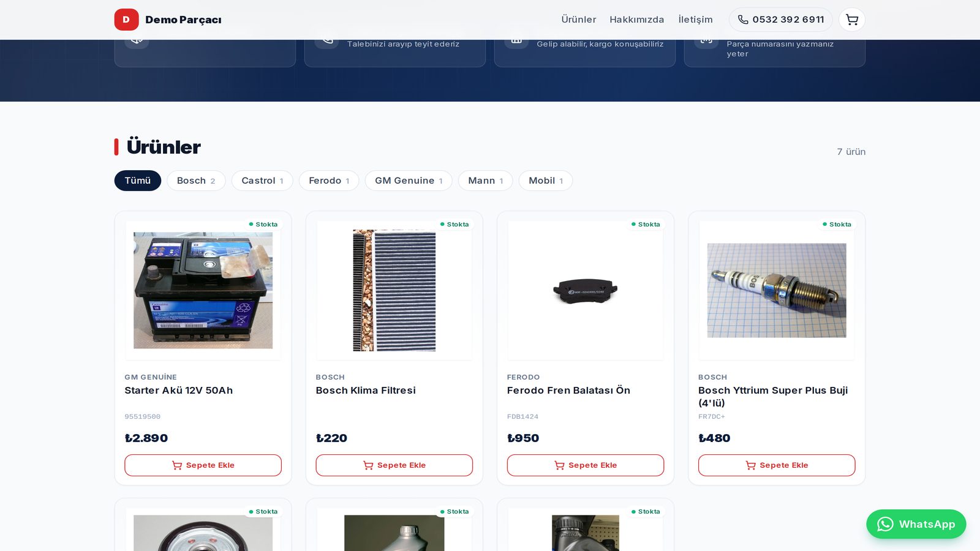This screenshot has height=551, width=980.
Task: Add Ferodo Fren Balatası Ön to cart
Action: [x=585, y=465]
